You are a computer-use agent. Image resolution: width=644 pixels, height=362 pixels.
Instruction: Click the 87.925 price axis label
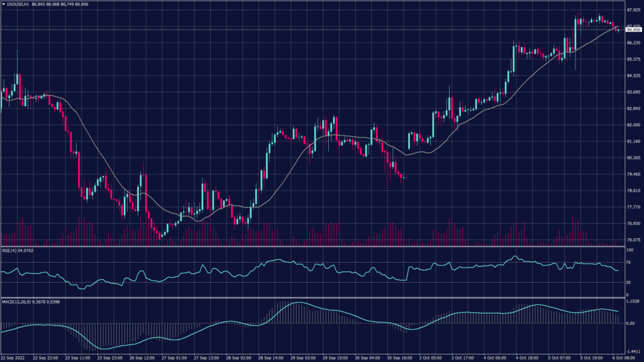click(x=633, y=10)
